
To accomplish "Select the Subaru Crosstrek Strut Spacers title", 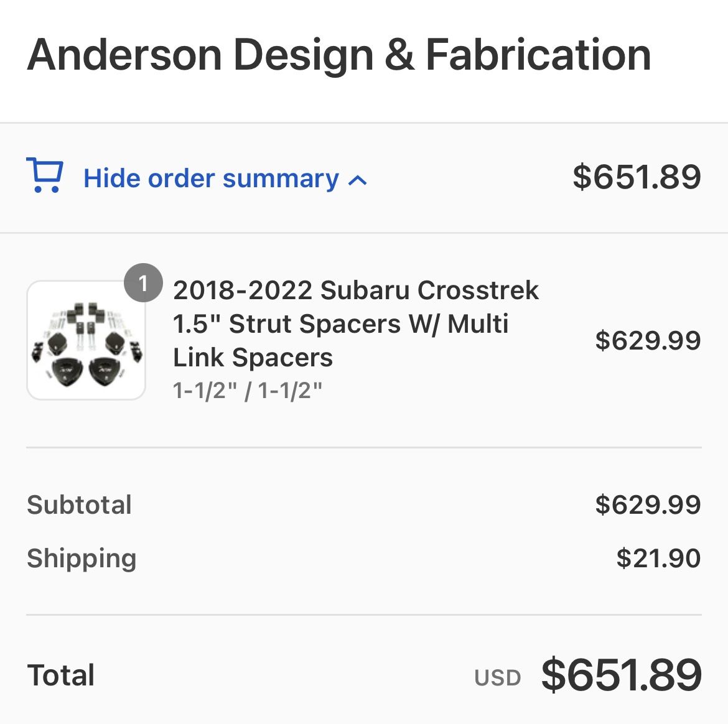I will (355, 323).
